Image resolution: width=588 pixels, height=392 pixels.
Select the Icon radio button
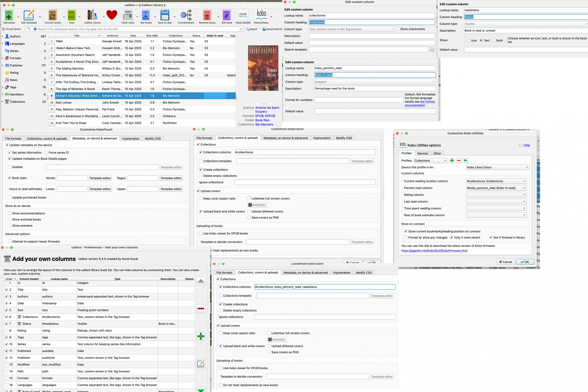tap(468, 41)
